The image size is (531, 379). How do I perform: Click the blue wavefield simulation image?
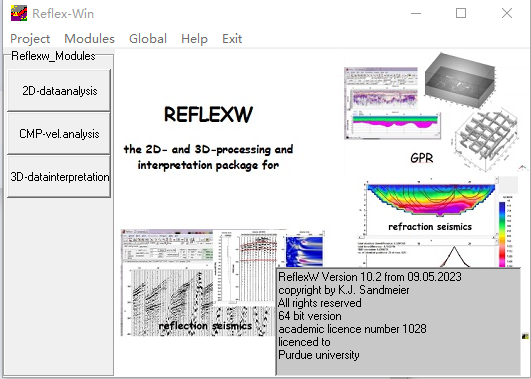[304, 251]
